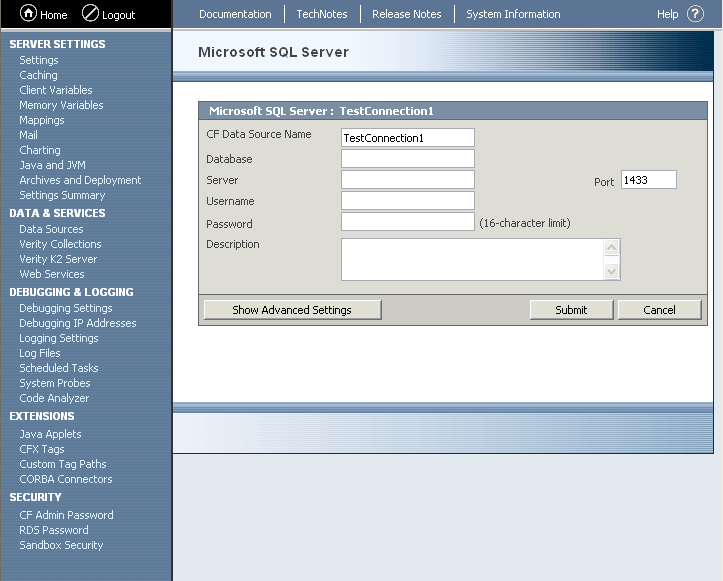Screen dimensions: 723x581
Task: Open the Documentation menu item
Action: 235,14
